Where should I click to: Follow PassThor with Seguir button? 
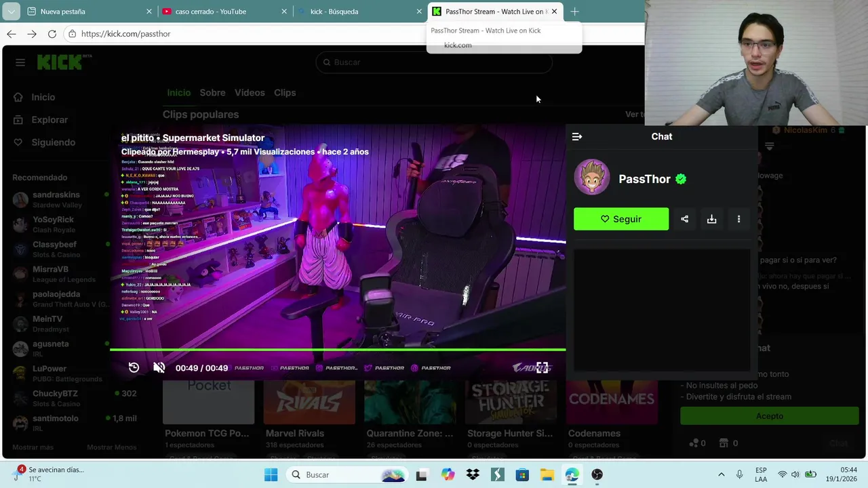[x=621, y=219]
